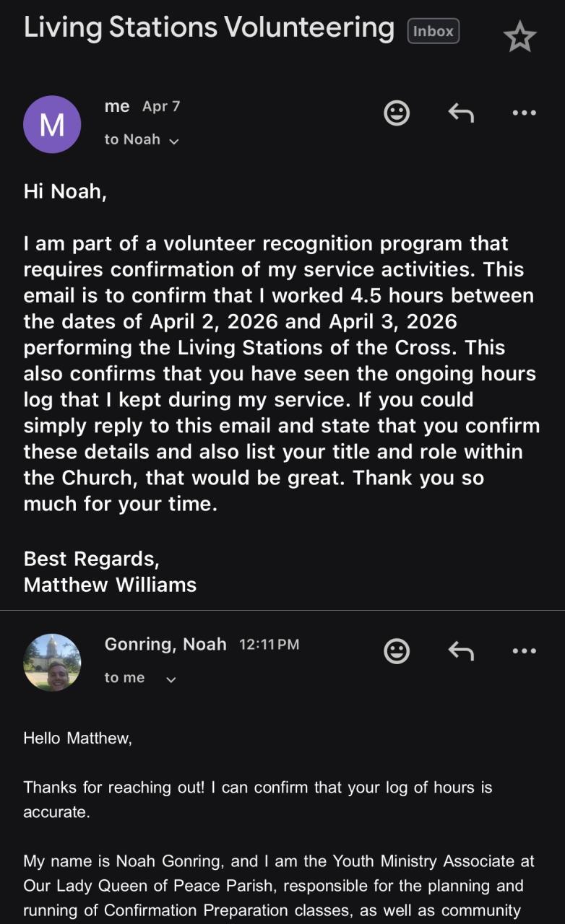Click the "Living Stations Volunteering" subject line

209,27
